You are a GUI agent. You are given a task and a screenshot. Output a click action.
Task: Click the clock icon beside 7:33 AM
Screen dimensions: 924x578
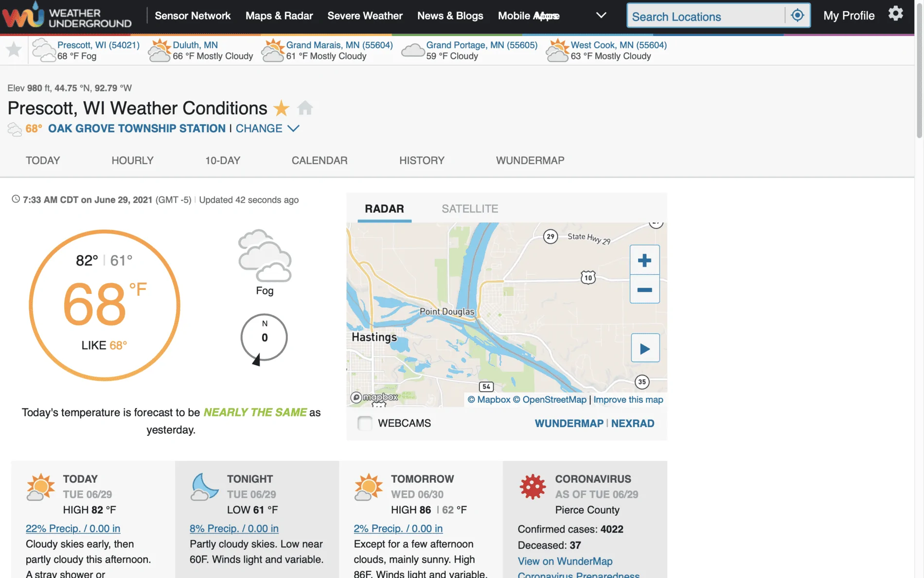pos(16,199)
